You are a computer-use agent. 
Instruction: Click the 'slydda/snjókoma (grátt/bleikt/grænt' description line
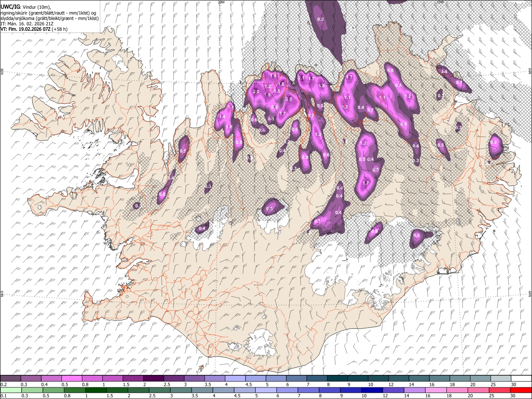[x=49, y=18]
